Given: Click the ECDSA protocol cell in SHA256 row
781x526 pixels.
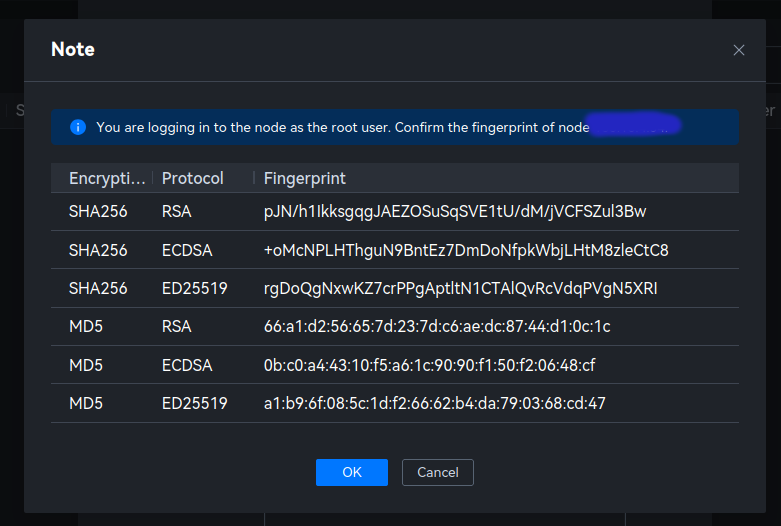Looking at the screenshot, I should click(189, 250).
